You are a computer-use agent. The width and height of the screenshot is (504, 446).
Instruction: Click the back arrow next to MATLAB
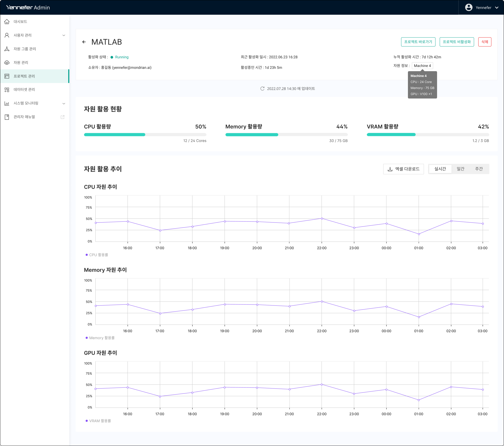tap(84, 42)
